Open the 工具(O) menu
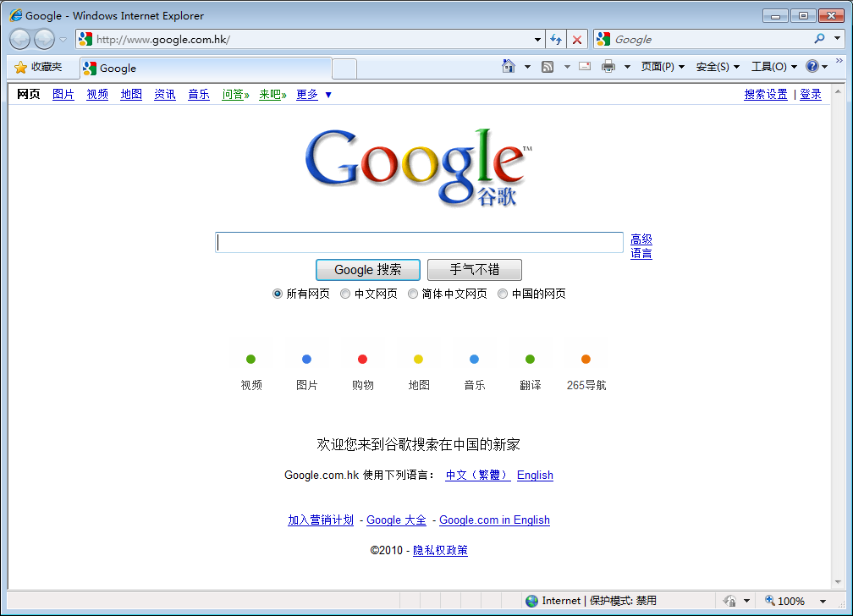This screenshot has height=616, width=853. click(773, 67)
